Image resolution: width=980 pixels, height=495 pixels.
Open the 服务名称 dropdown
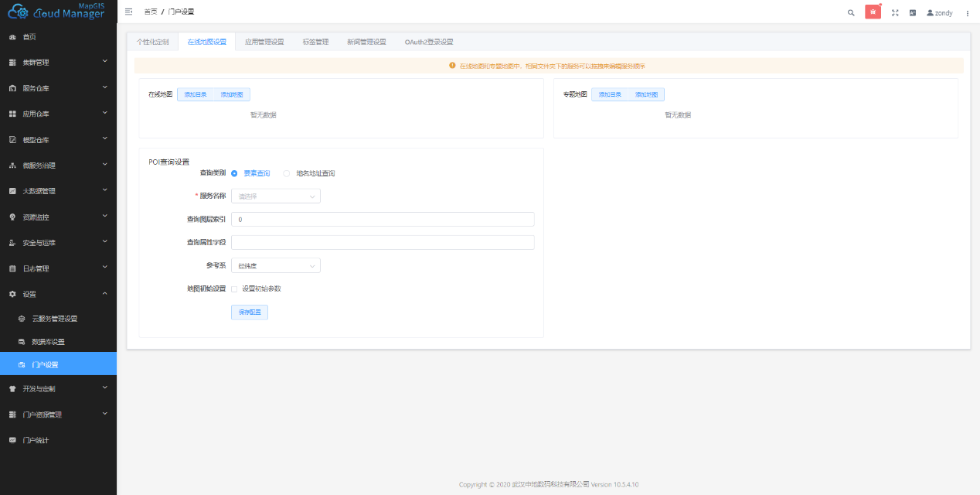[x=276, y=196]
